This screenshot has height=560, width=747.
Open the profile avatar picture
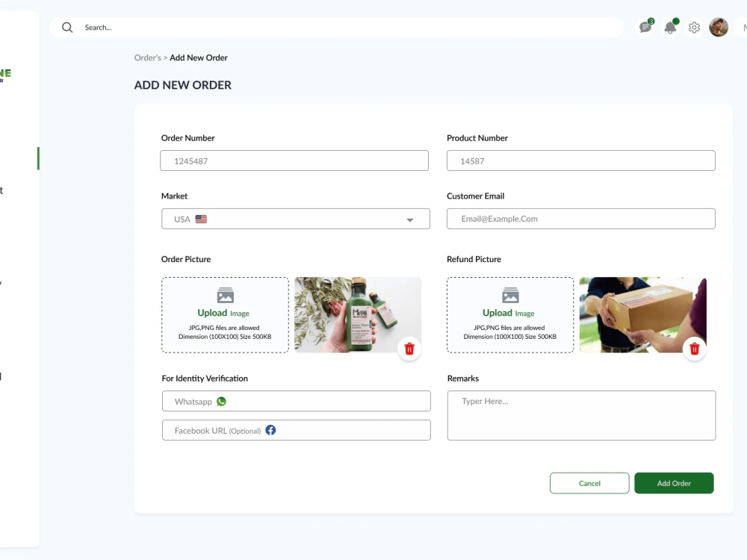(719, 27)
